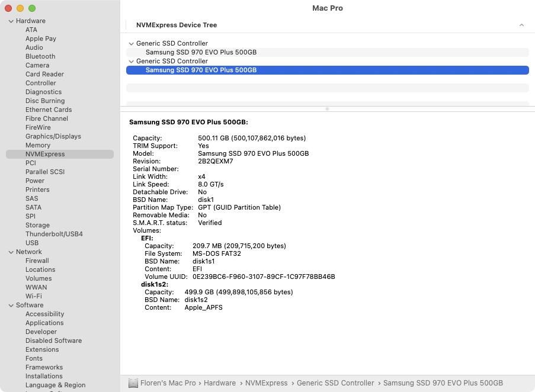This screenshot has width=535, height=392.
Task: Click the NVMExpress Device Tree column header
Action: point(177,25)
